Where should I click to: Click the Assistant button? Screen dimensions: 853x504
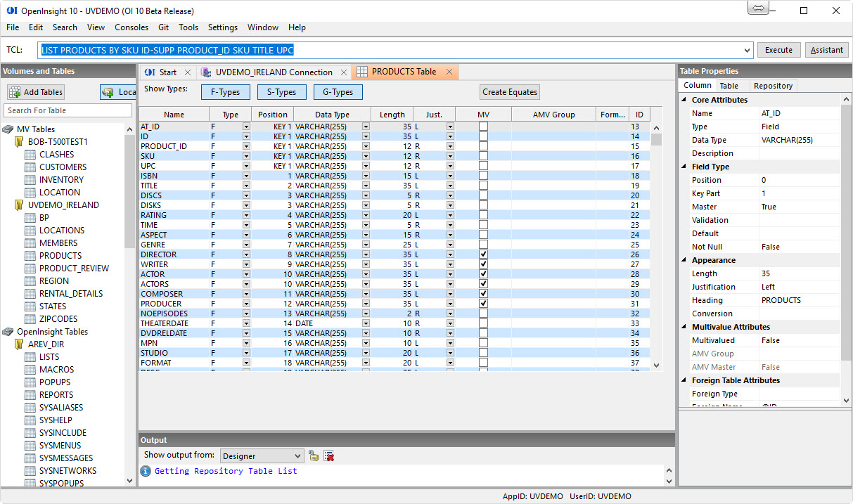pyautogui.click(x=827, y=50)
